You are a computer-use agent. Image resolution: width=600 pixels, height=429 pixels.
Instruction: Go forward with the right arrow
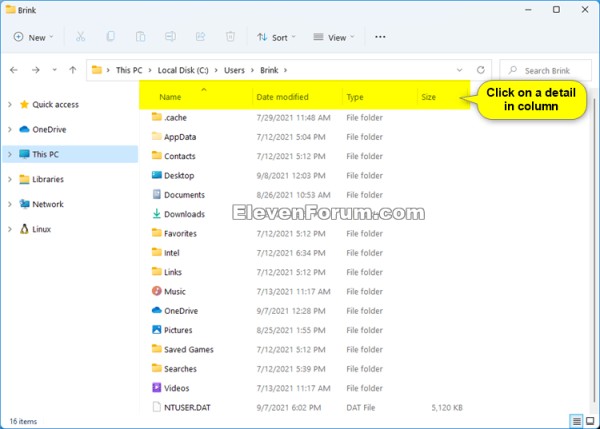pos(36,70)
